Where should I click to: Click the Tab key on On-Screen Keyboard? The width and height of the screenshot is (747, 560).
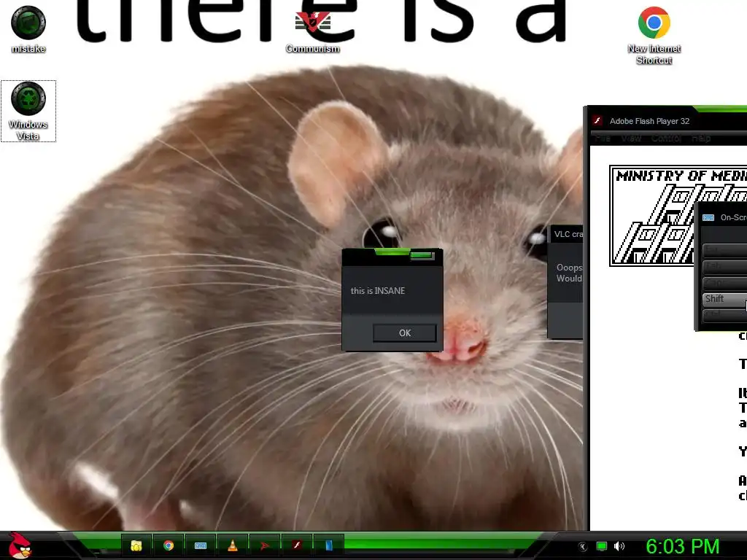724,266
